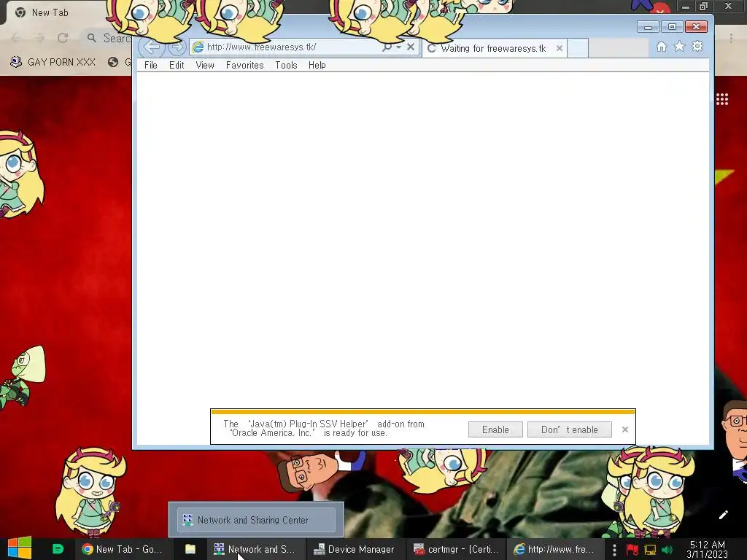
Task: Switch to Network and Sharing taskbar button
Action: (255, 549)
